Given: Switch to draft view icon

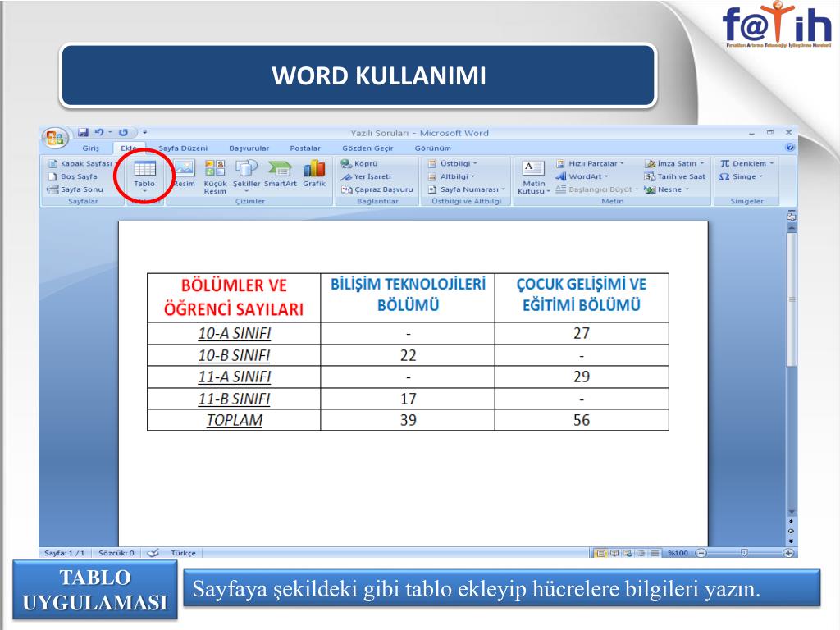Looking at the screenshot, I should coord(655,553).
